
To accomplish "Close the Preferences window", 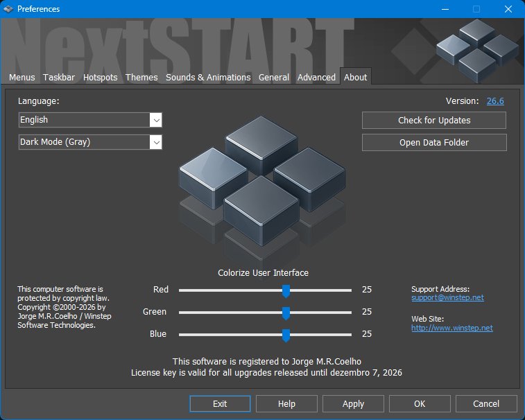I will tap(508, 9).
